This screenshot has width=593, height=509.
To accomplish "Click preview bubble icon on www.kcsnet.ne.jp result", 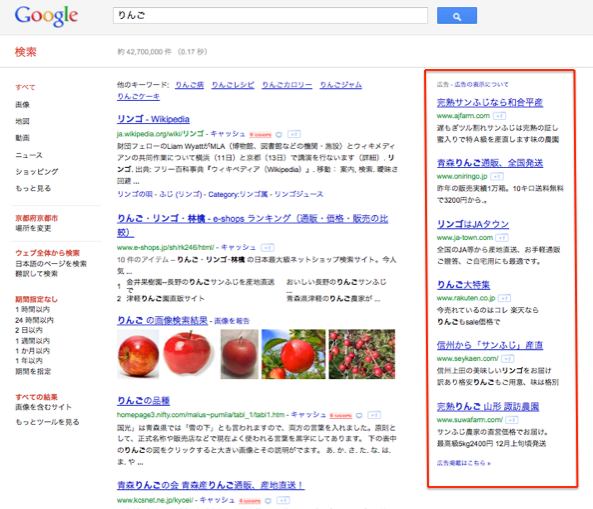I will (x=268, y=501).
